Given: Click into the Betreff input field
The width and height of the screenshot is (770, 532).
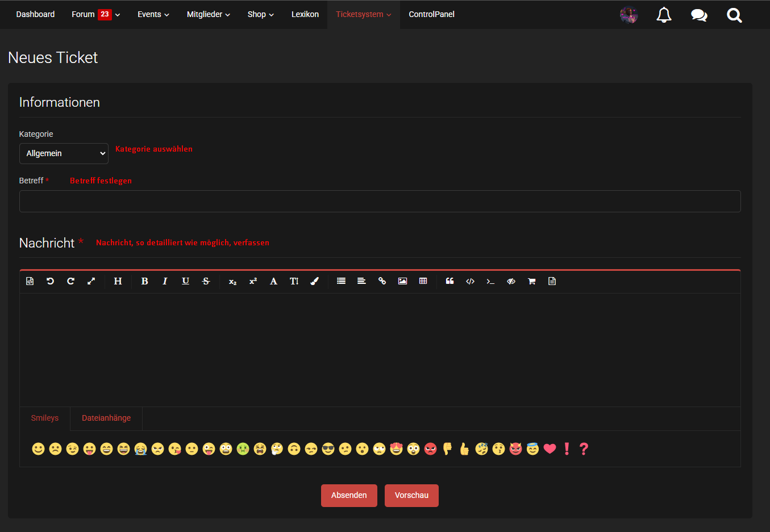Looking at the screenshot, I should [x=380, y=201].
